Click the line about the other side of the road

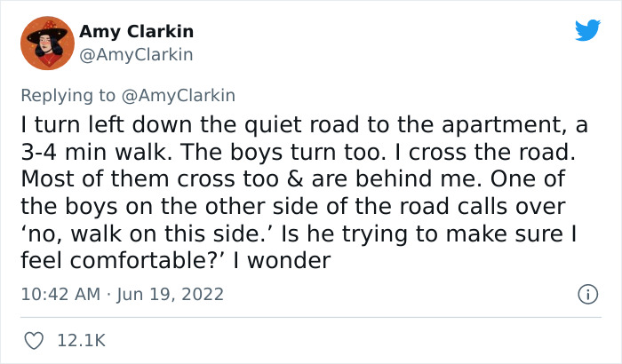point(292,207)
